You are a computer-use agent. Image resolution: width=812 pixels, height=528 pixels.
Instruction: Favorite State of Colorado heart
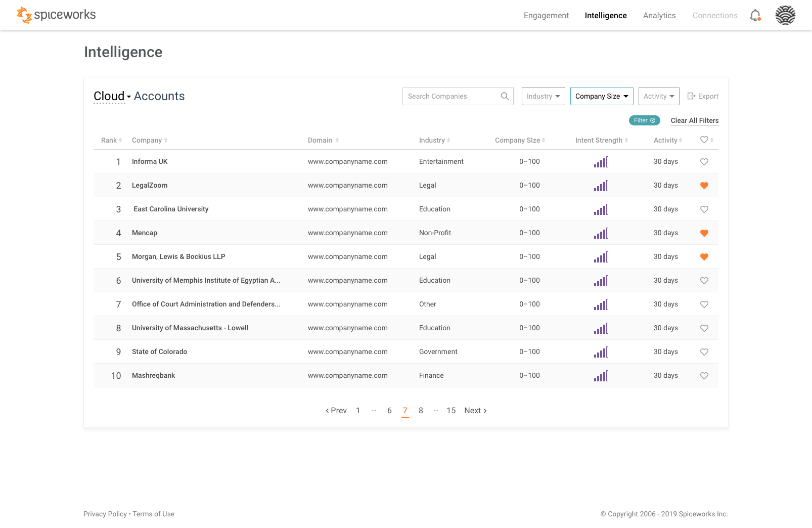pos(704,352)
